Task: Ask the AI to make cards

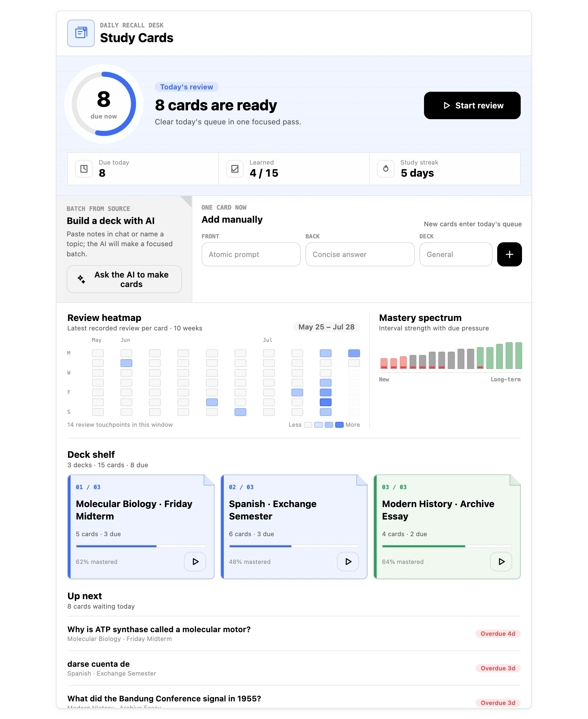Action: (124, 279)
